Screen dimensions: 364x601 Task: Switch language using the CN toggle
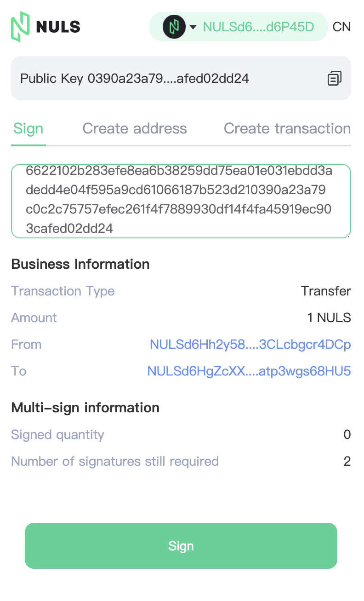341,27
